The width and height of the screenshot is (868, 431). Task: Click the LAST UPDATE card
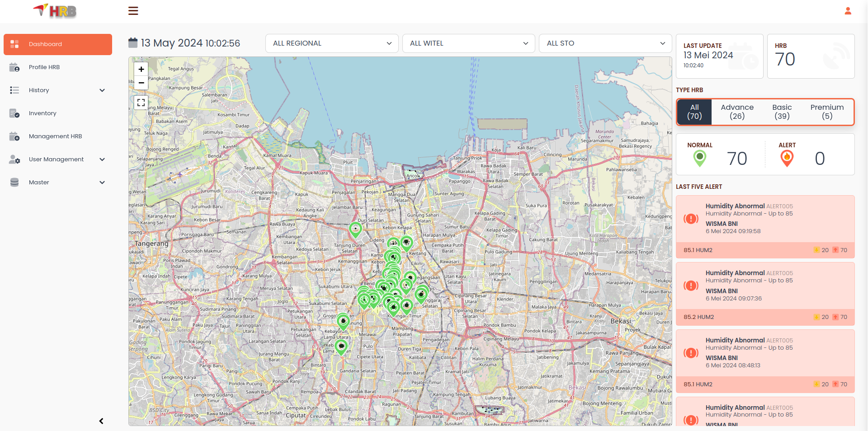719,56
